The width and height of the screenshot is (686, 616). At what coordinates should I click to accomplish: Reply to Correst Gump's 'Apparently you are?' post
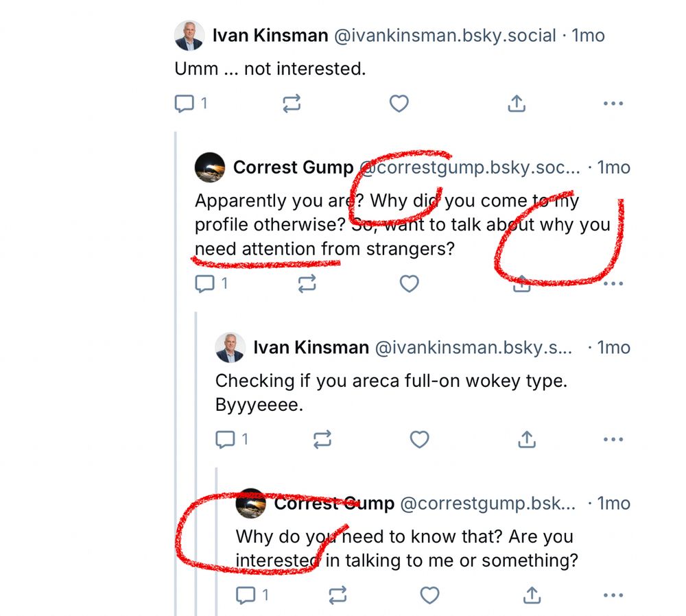[211, 283]
